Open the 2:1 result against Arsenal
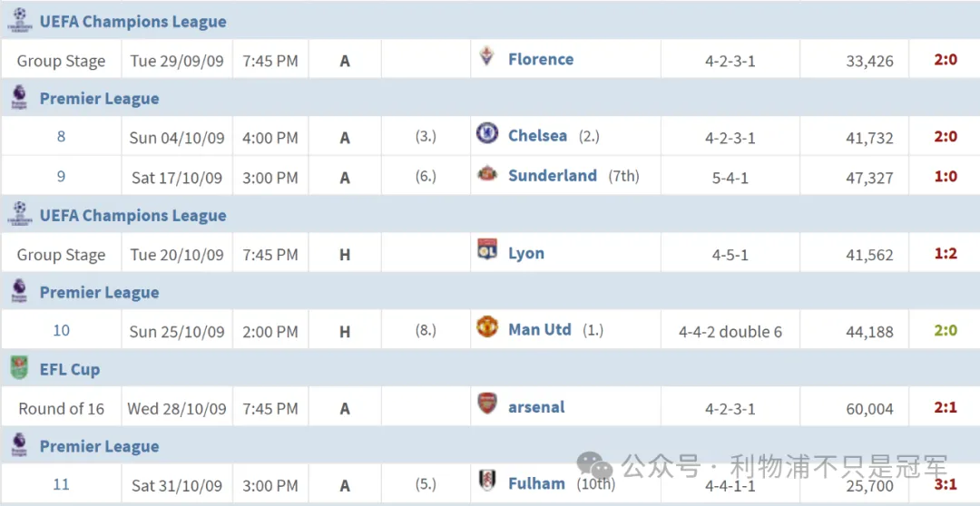 click(x=946, y=408)
